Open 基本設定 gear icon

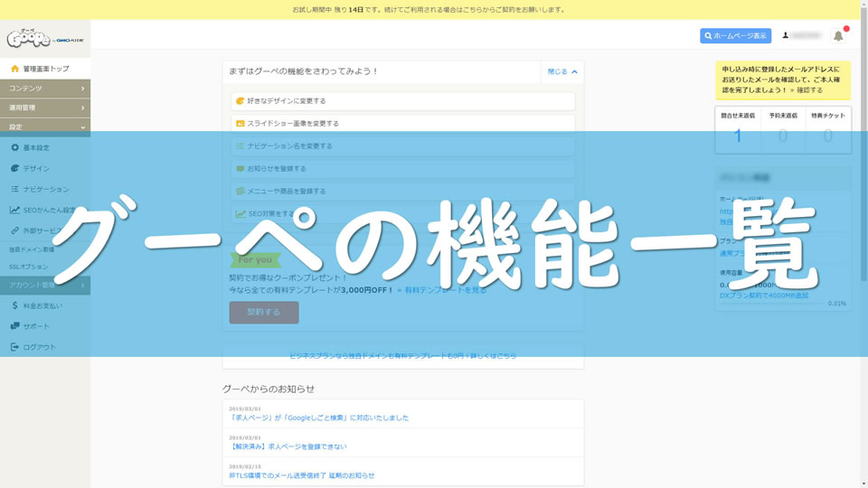pos(15,147)
